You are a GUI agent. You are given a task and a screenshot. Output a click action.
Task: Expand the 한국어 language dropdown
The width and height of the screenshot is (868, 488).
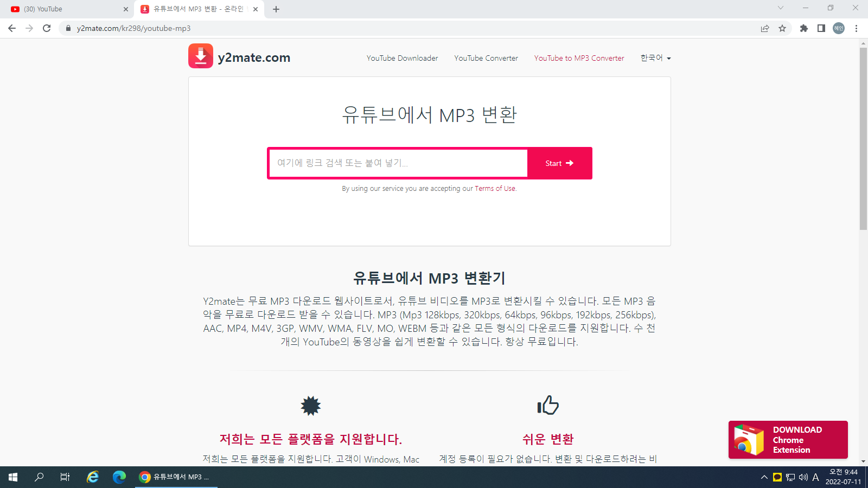click(x=655, y=58)
